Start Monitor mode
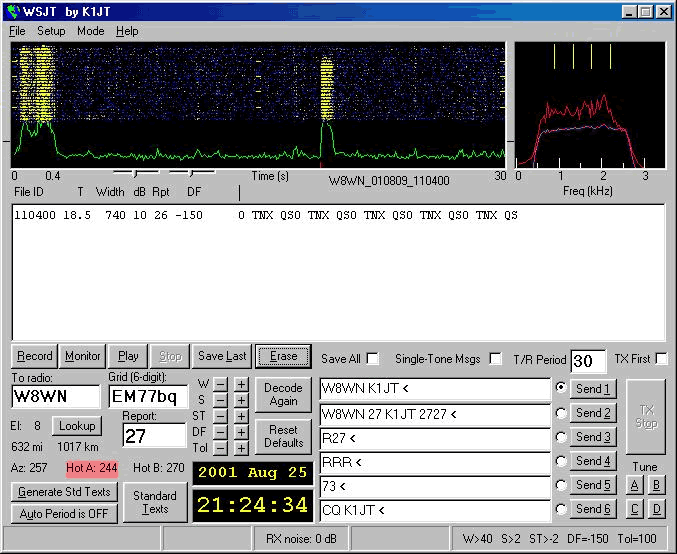Image resolution: width=677 pixels, height=554 pixels. point(82,356)
